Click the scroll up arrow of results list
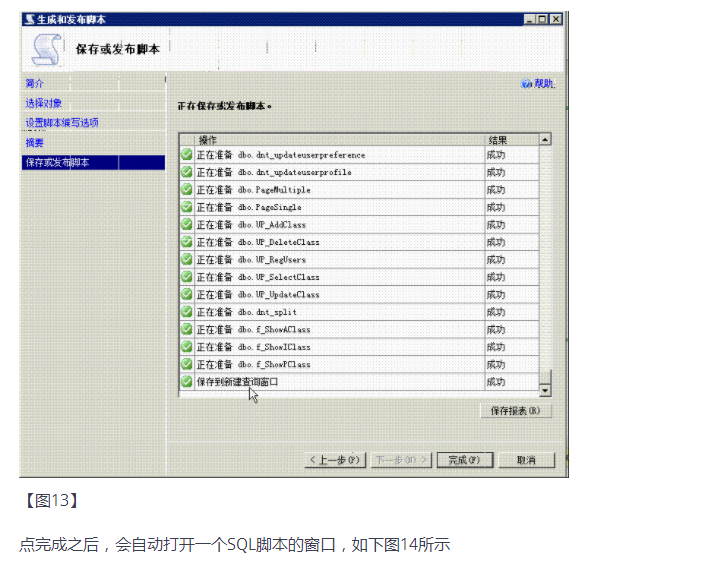Image resolution: width=719 pixels, height=568 pixels. (x=545, y=139)
